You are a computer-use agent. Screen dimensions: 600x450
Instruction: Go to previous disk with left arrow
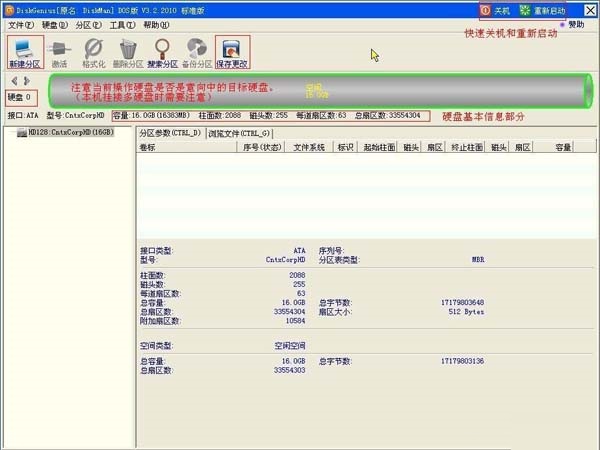pyautogui.click(x=14, y=81)
